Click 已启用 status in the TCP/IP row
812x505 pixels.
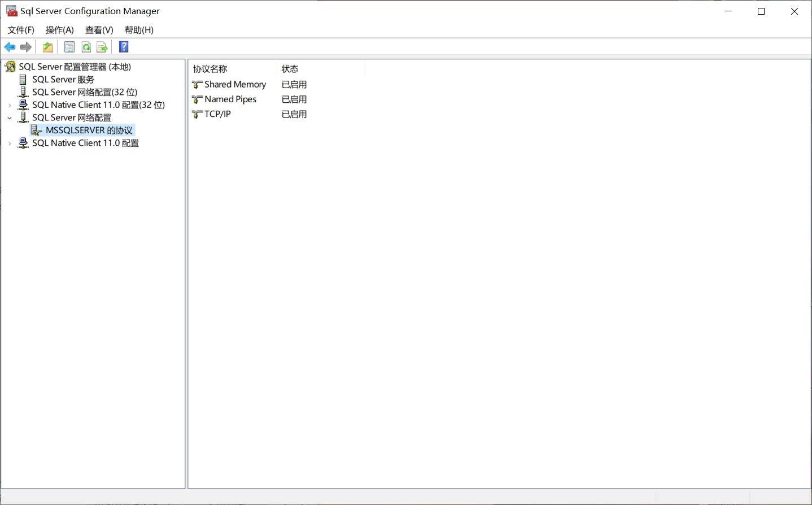[x=294, y=114]
